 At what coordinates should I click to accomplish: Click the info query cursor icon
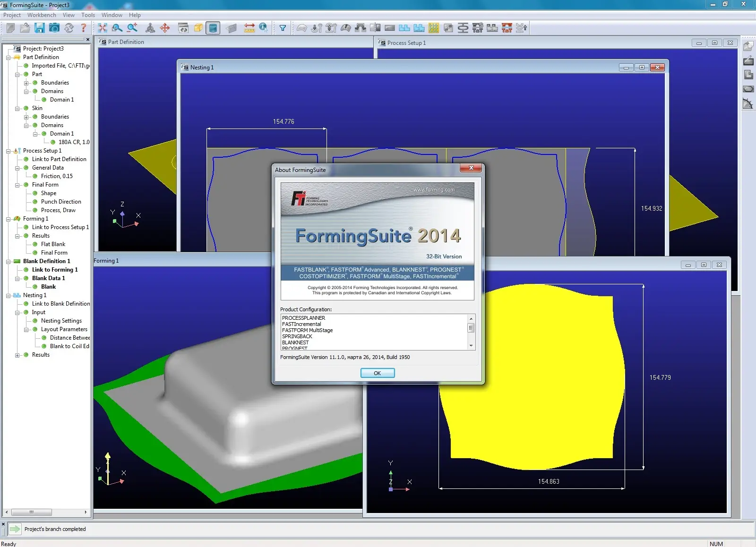(264, 28)
